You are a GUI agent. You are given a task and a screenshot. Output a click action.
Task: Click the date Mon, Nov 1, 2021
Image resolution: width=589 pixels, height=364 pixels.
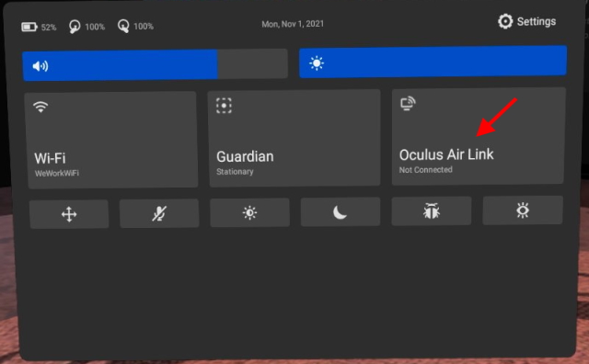tap(293, 24)
